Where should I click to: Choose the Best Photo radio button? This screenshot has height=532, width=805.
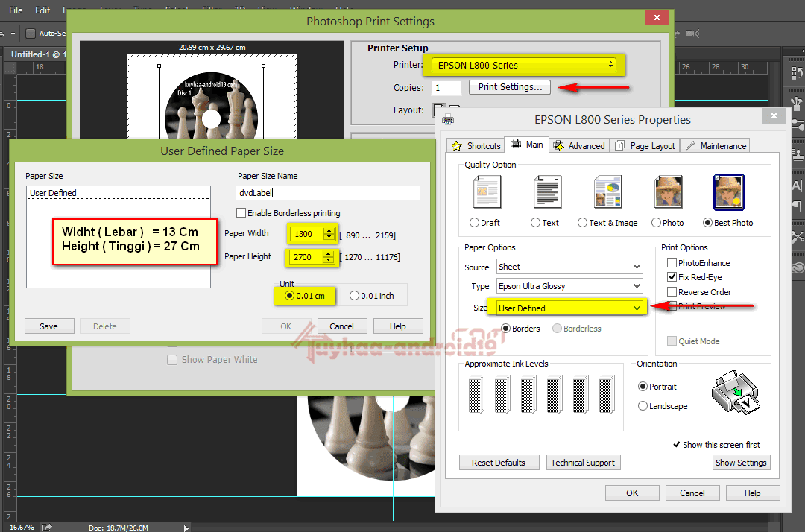click(x=707, y=223)
